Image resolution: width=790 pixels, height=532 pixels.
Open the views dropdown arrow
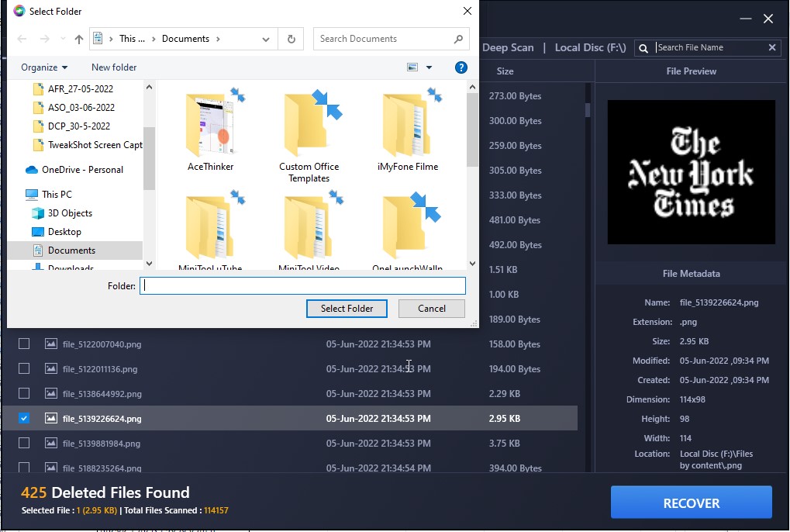[x=427, y=67]
